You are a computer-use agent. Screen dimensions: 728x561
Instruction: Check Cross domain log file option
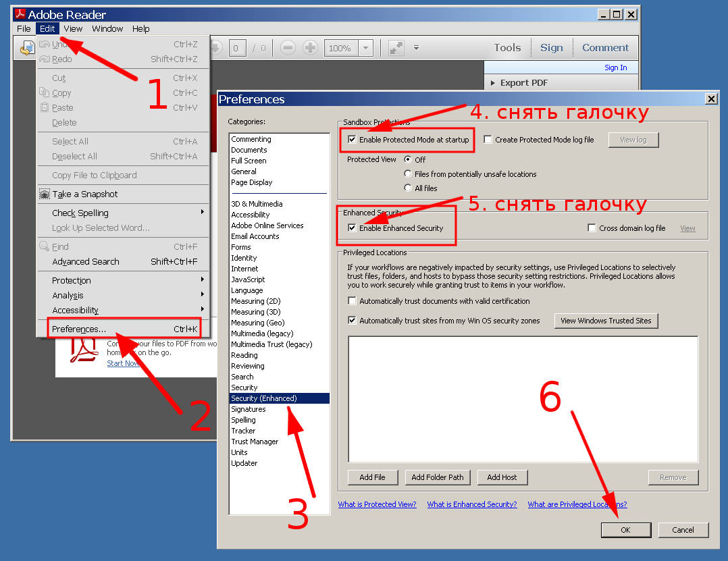tap(592, 228)
